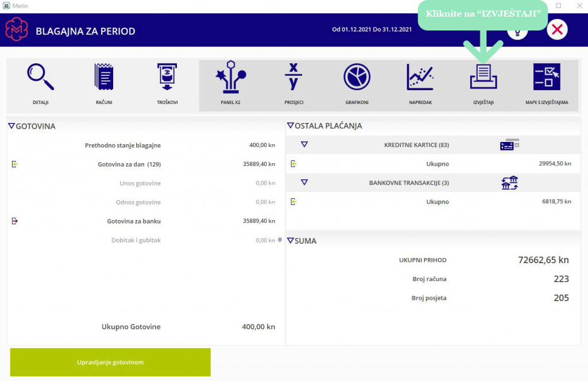Collapse the SUMA section
Screen dimensions: 588x381
click(x=290, y=241)
